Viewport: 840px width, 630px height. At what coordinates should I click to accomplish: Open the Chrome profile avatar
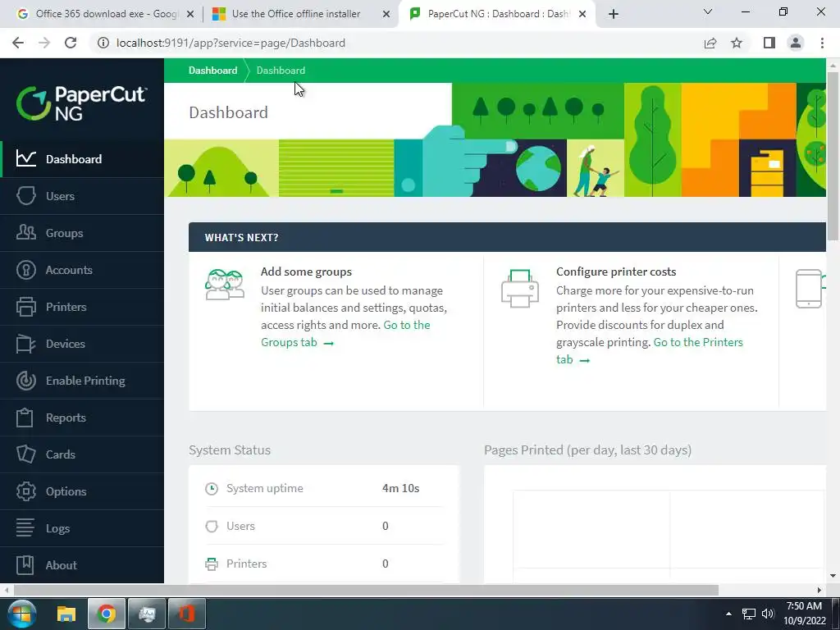click(x=796, y=43)
